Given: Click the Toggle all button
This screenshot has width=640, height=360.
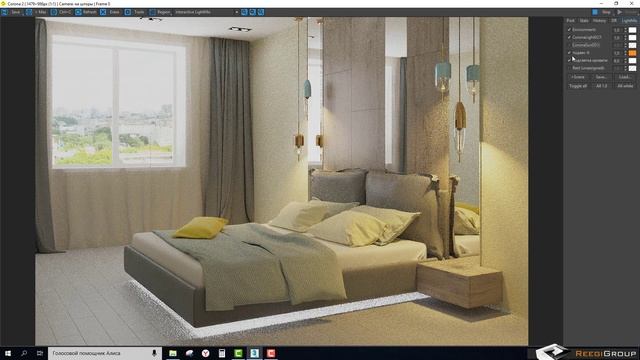Looking at the screenshot, I should 578,86.
